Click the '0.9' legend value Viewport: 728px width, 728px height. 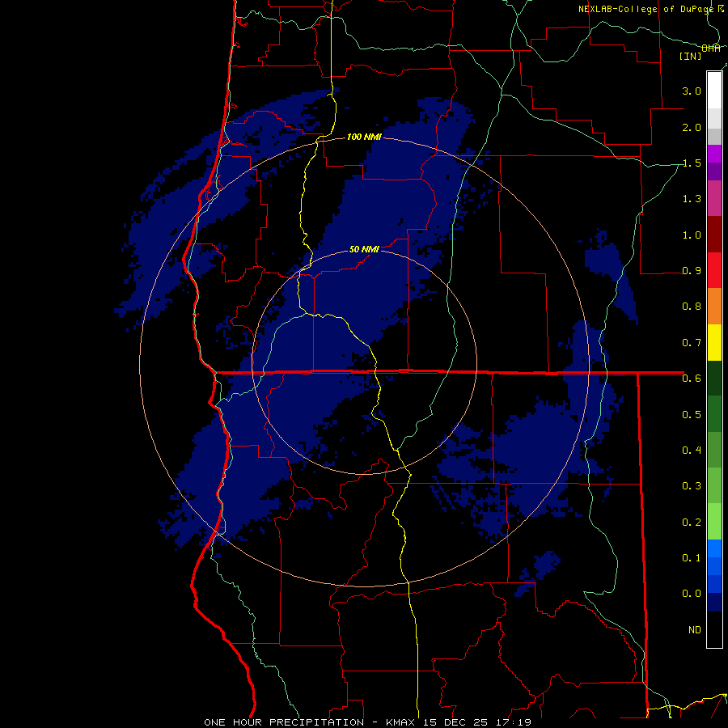tap(692, 270)
